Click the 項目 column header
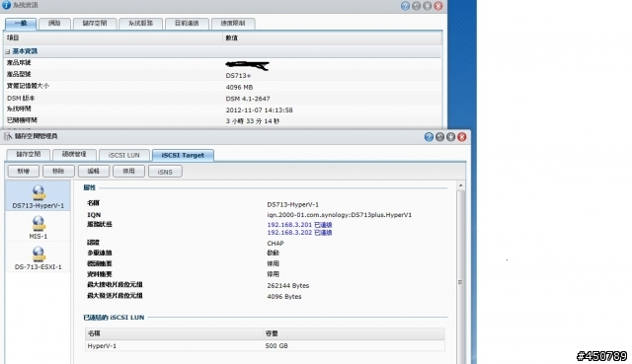 coord(113,37)
